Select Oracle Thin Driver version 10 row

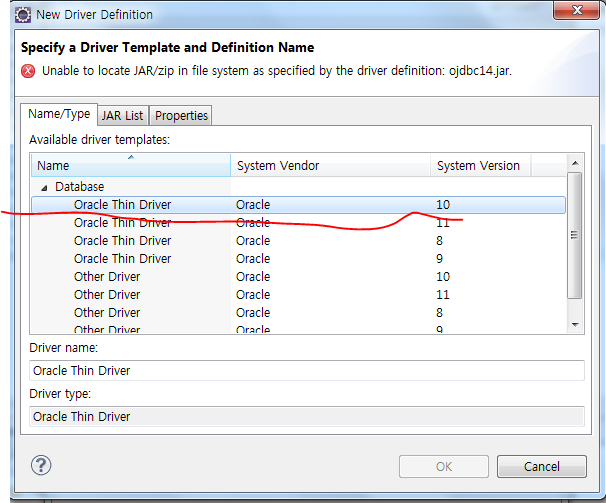coord(298,205)
